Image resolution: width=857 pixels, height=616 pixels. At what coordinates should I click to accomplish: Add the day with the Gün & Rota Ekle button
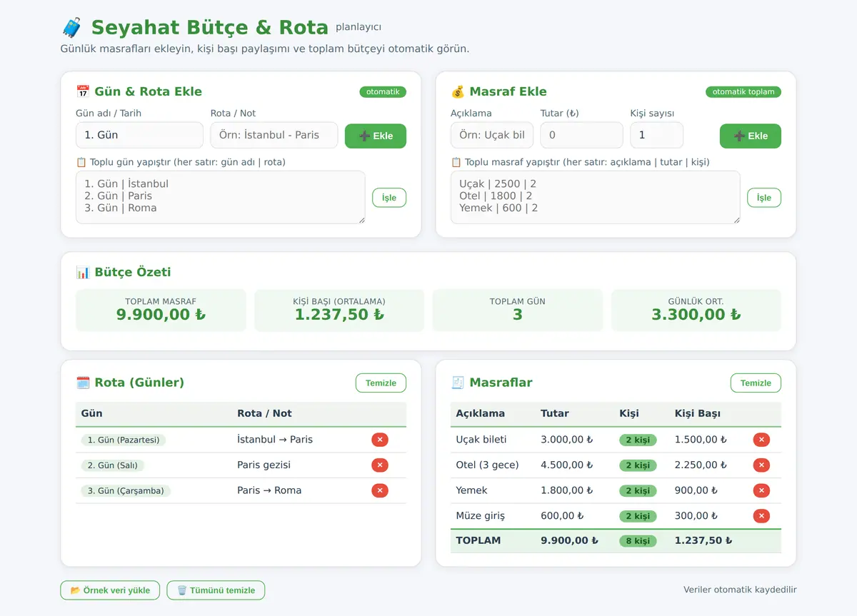coord(376,136)
